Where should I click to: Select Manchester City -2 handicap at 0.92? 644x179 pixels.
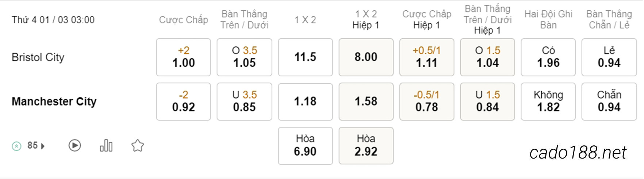tap(183, 102)
